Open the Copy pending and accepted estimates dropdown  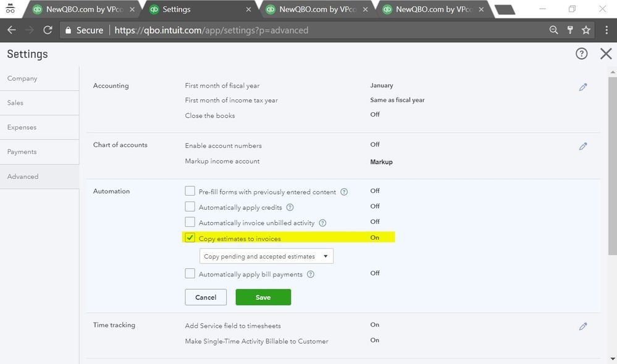pos(266,255)
